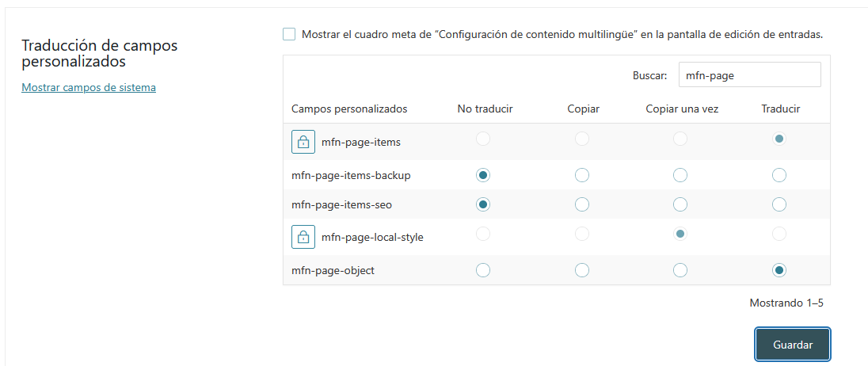Select Traducir for mfn-page-items-backup
Image resolution: width=868 pixels, height=366 pixels.
[779, 176]
